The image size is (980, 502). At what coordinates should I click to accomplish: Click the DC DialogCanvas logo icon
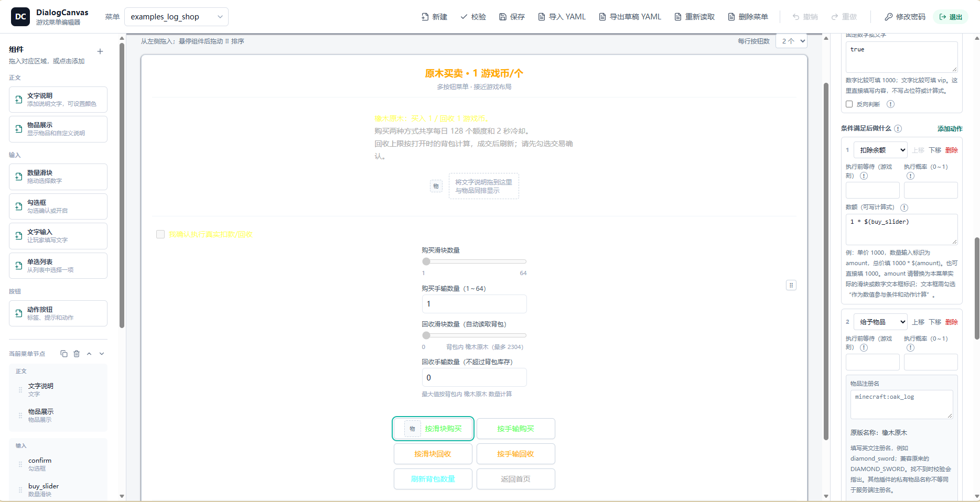click(x=20, y=17)
